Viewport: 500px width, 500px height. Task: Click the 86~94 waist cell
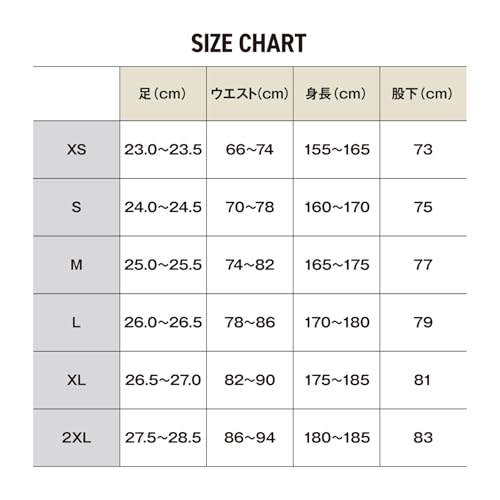click(250, 438)
